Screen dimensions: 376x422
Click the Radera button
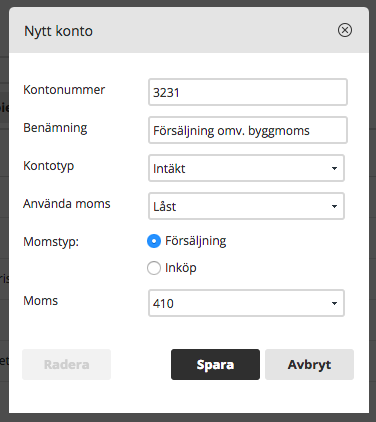coord(66,364)
